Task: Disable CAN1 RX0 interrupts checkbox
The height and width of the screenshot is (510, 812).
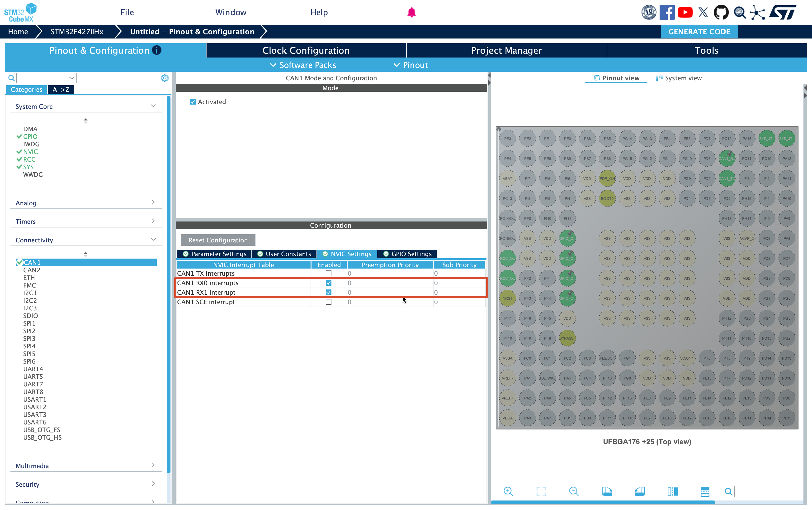Action: click(329, 283)
